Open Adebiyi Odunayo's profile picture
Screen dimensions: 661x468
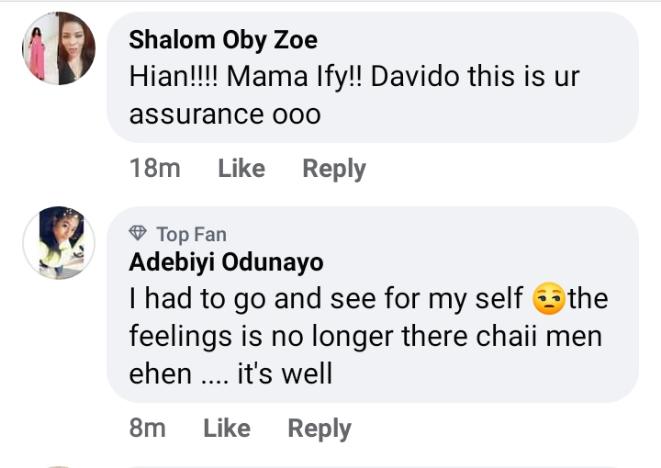[x=59, y=242]
